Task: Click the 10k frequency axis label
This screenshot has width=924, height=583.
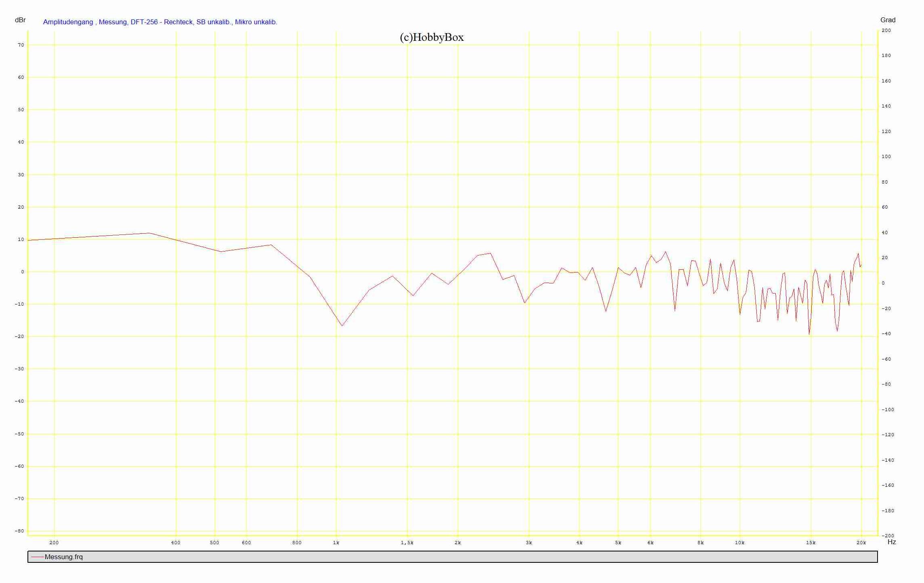Action: click(740, 543)
